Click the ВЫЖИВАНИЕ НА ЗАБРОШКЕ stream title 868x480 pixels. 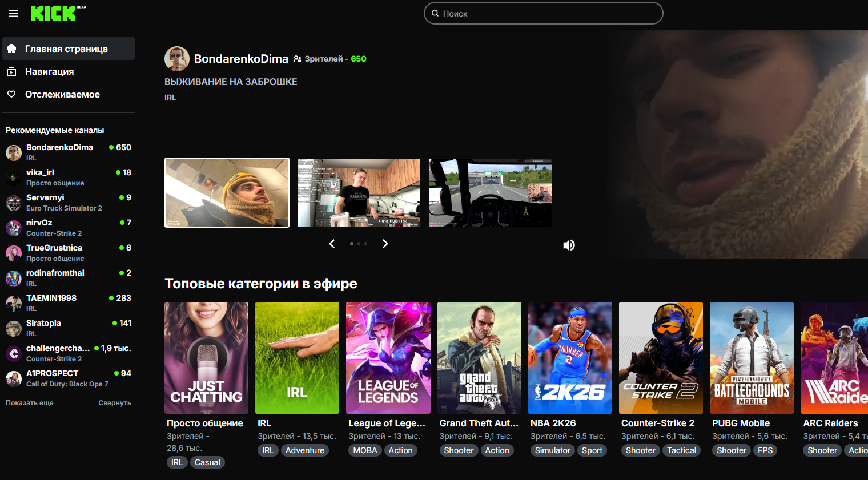(x=231, y=82)
